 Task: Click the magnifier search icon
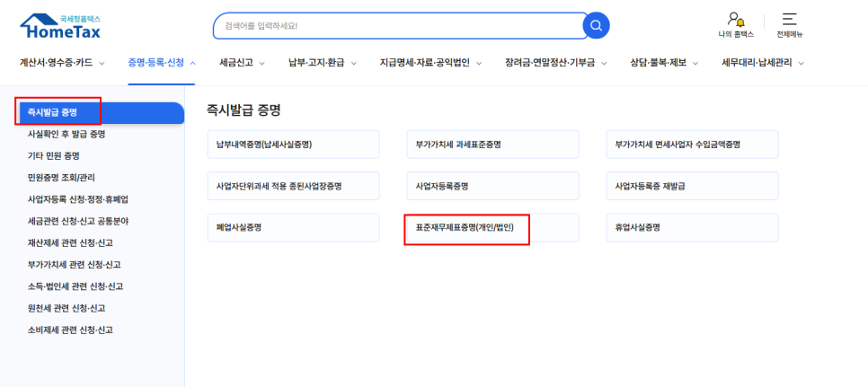point(596,26)
